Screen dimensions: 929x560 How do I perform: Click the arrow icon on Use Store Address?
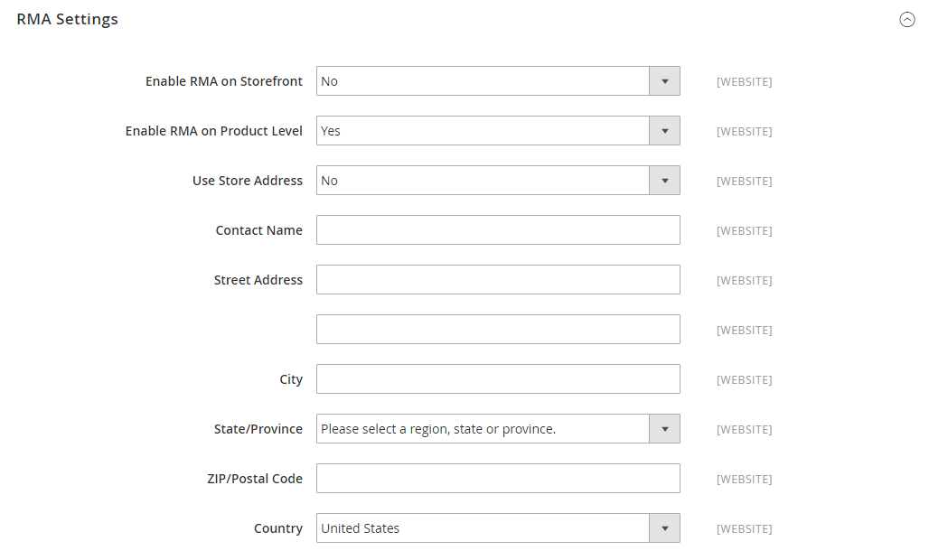[664, 180]
